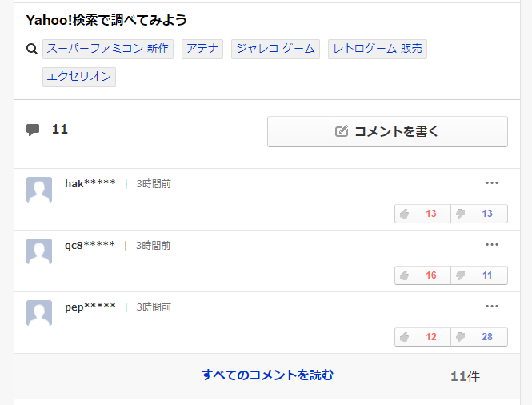Viewport: 532px width, 405px height.
Task: Click the username hak*****
Action: pos(90,183)
